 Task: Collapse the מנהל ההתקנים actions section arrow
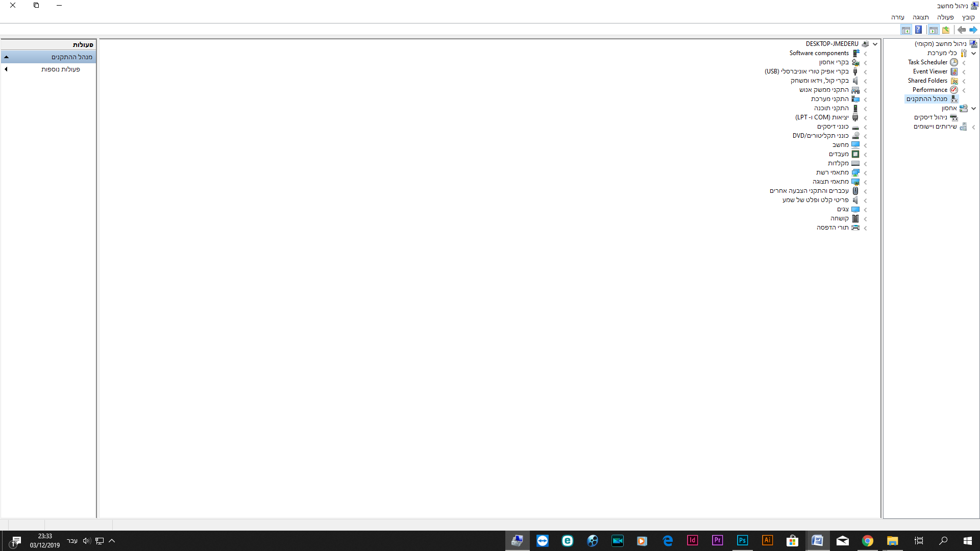tap(7, 57)
